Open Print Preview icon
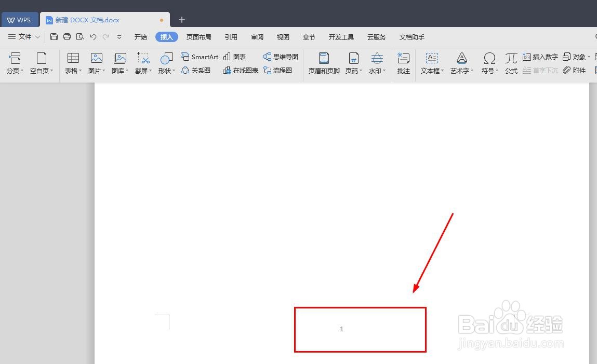Image resolution: width=597 pixels, height=364 pixels. (80, 37)
